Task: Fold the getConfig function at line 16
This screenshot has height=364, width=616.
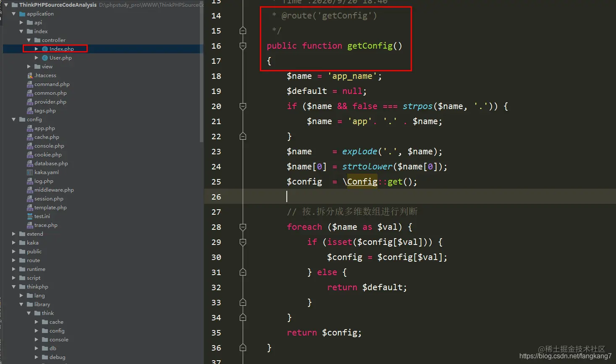Action: tap(243, 46)
